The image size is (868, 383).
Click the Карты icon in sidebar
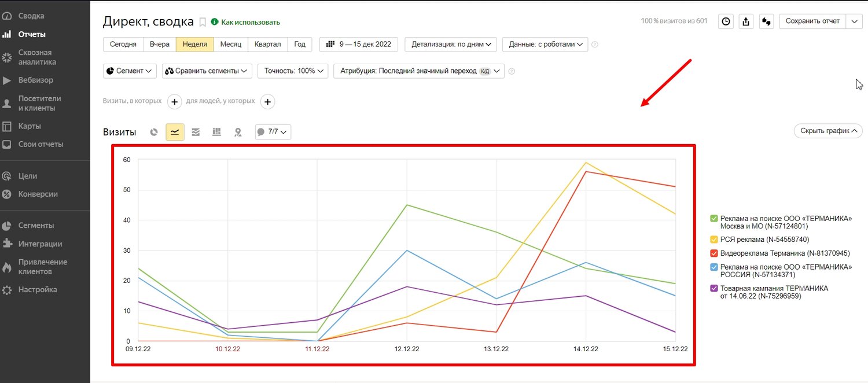pos(7,126)
